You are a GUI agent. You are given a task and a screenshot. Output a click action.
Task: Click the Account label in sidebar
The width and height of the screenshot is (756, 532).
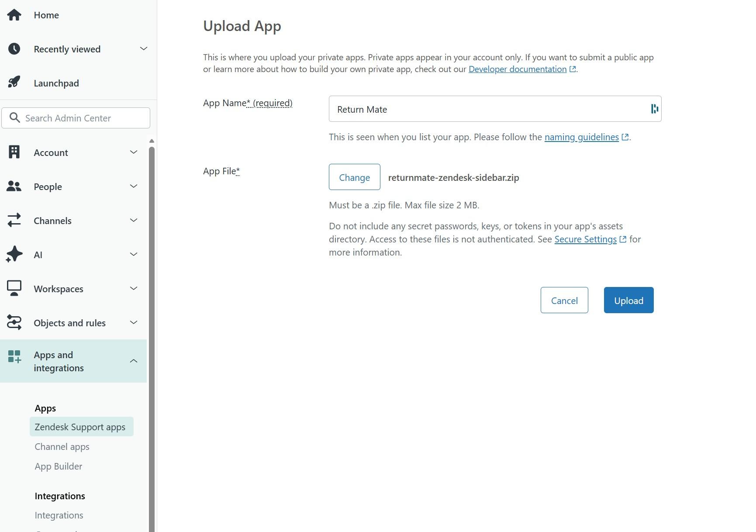51,152
